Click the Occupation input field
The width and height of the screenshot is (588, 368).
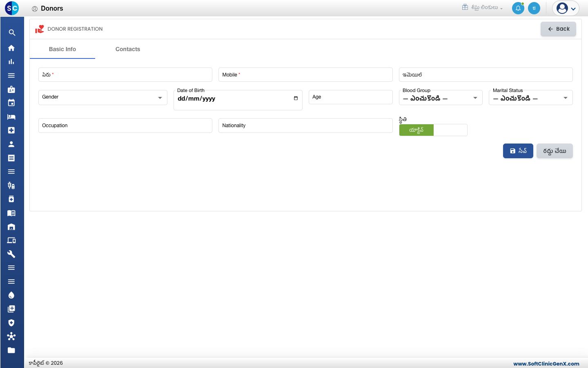pos(125,126)
